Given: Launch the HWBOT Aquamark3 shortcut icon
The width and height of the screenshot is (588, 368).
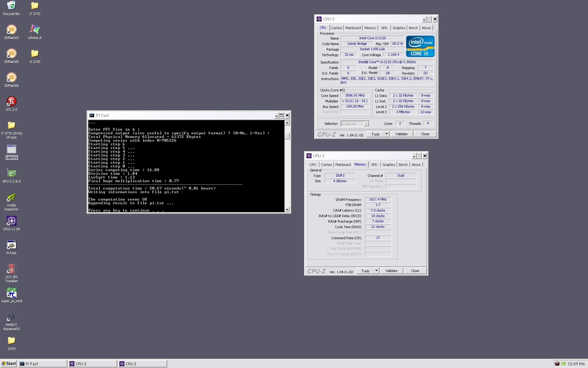Looking at the screenshot, I should (11, 316).
